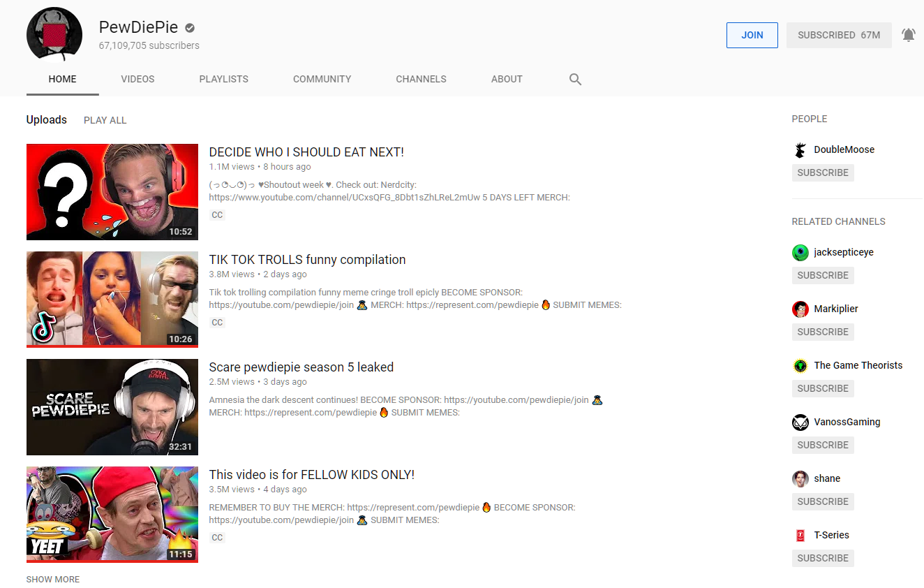Open title This video is for FELLOW KIDS ONLY!
Viewport: 924px width, 588px height.
pyautogui.click(x=312, y=475)
